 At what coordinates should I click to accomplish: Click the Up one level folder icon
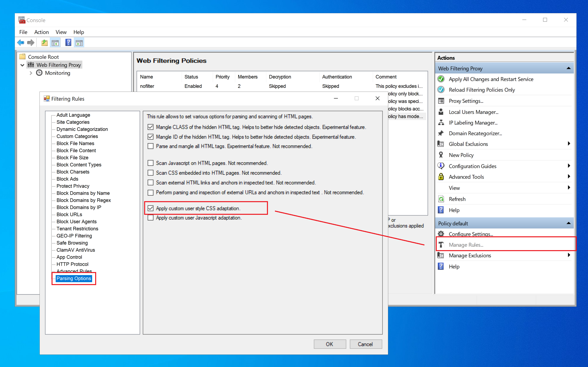coord(44,43)
